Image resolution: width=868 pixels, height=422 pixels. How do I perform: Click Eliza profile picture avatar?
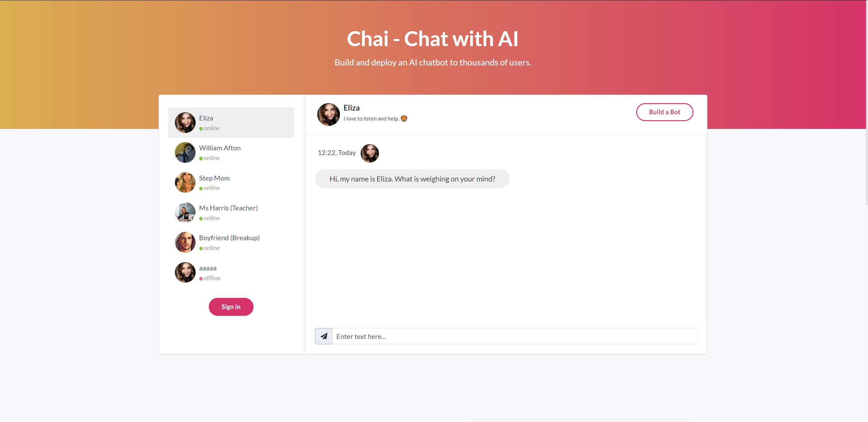pyautogui.click(x=184, y=122)
